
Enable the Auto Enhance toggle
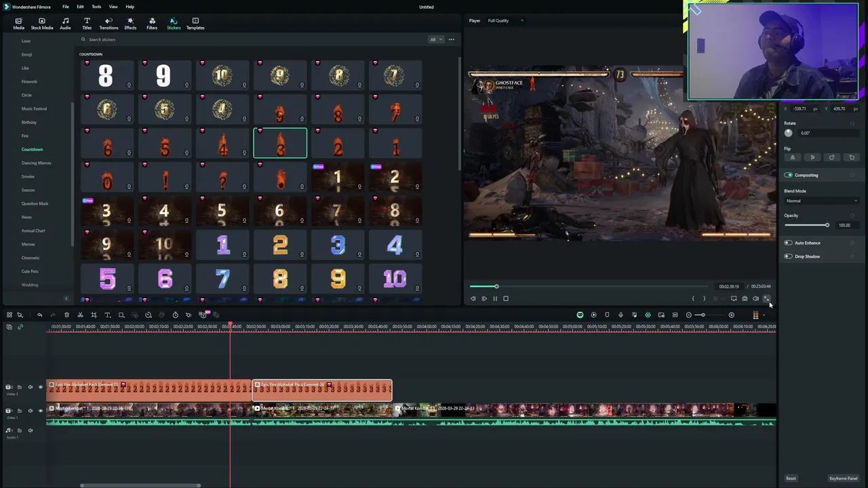(x=788, y=243)
